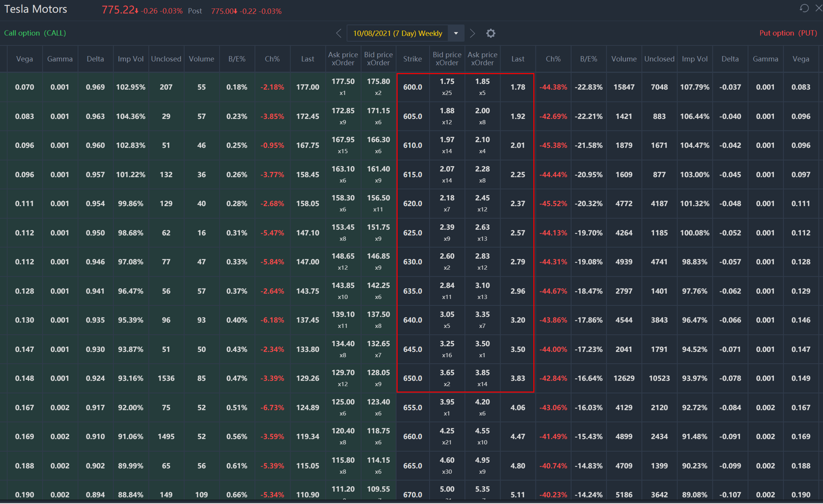Click call last price 129.26

[308, 378]
